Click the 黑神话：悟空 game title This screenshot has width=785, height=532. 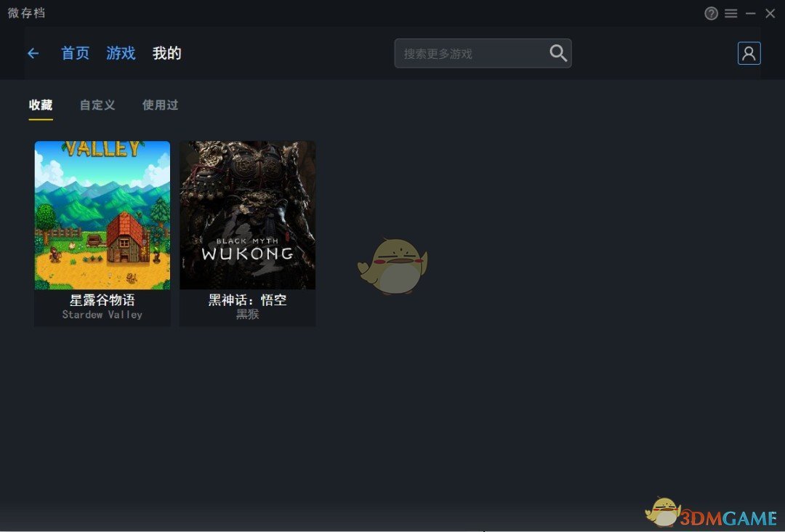coord(248,300)
